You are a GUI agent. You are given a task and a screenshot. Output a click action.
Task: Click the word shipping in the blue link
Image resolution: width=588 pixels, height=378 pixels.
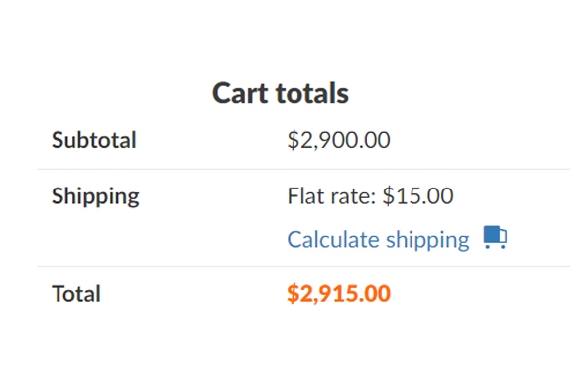pos(428,241)
